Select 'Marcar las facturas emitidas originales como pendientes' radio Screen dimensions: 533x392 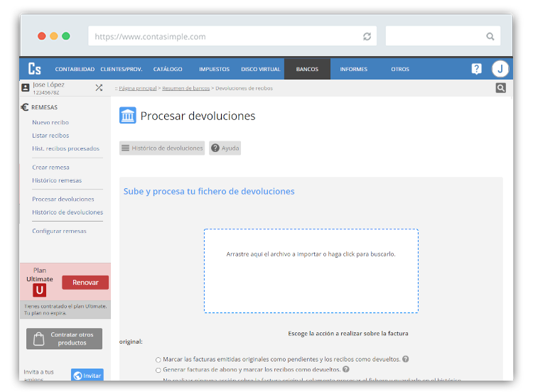click(158, 360)
